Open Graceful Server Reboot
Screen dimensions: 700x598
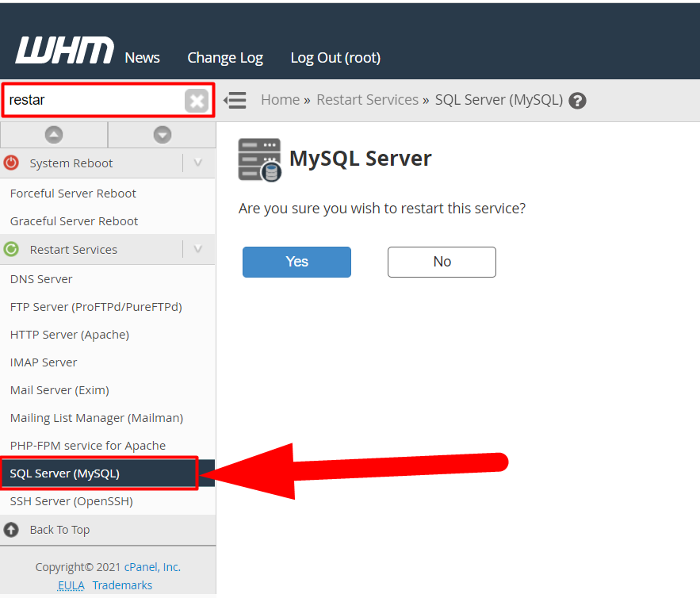click(74, 221)
